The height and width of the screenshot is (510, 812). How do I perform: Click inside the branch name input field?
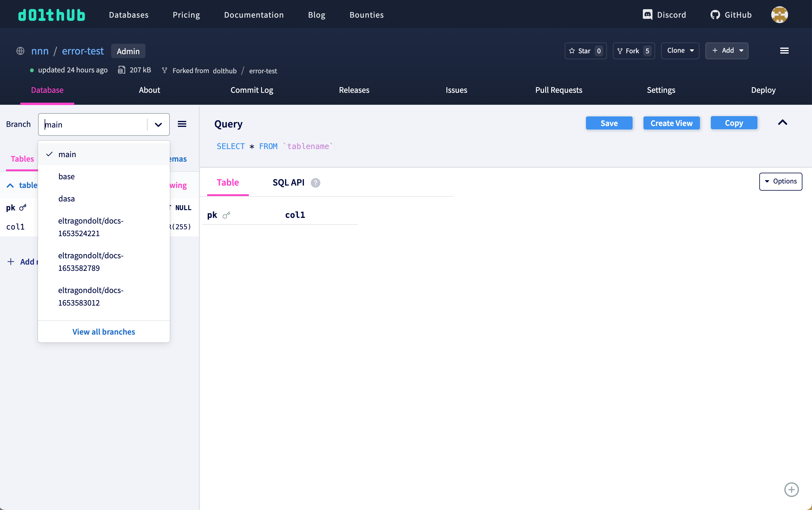coord(91,125)
